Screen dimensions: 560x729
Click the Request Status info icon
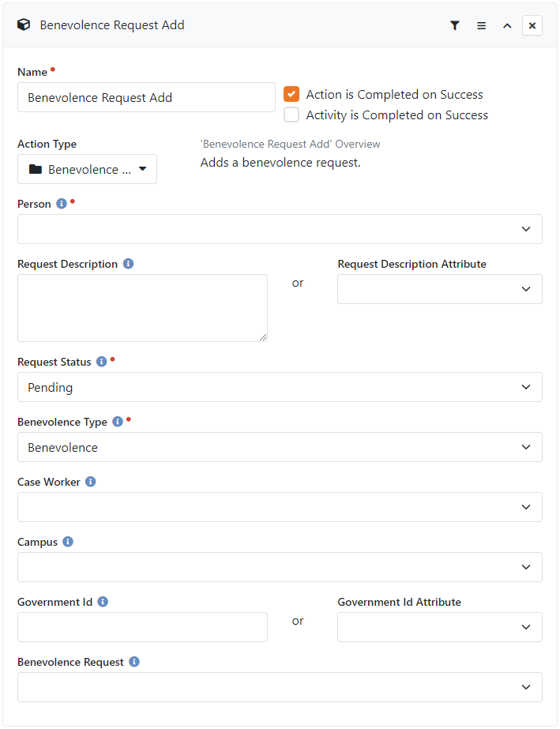click(x=101, y=362)
